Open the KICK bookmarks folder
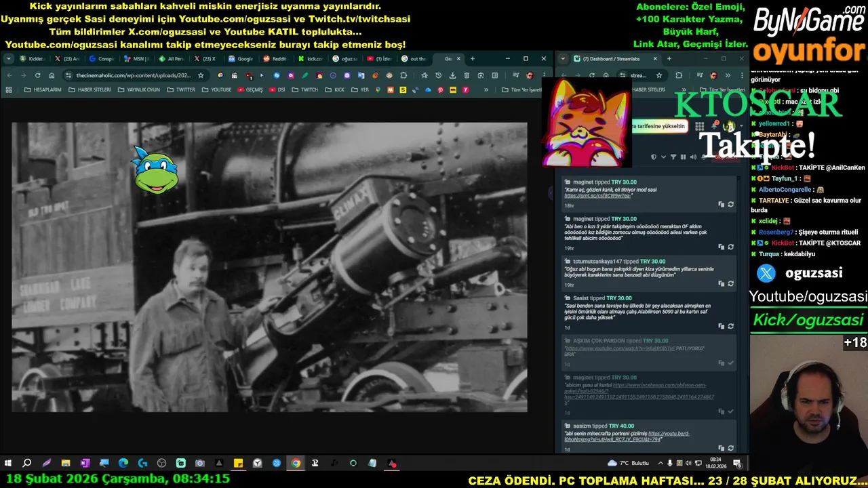 [335, 89]
